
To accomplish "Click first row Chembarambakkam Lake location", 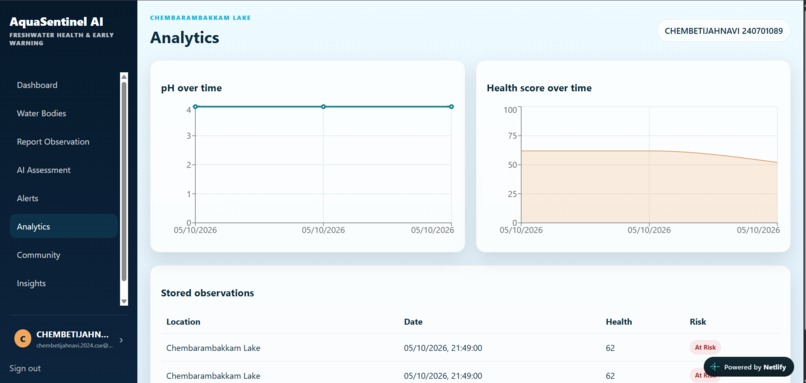I will tap(213, 348).
